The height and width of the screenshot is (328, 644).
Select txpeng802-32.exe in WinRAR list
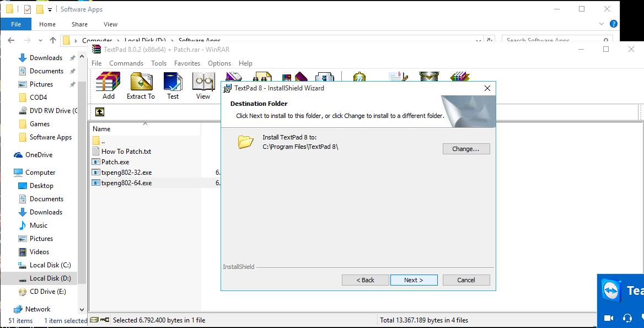[122, 173]
